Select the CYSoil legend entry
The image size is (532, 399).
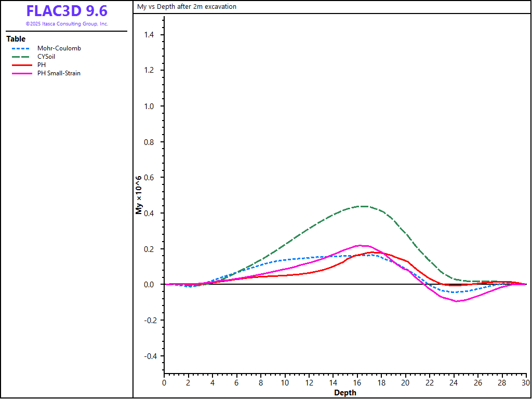click(47, 57)
